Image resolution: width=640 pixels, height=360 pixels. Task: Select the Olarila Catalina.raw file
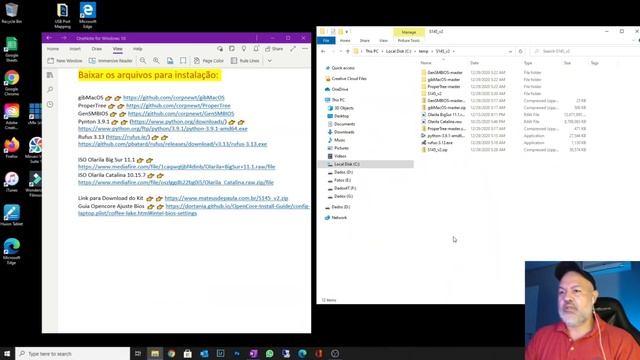click(x=444, y=122)
